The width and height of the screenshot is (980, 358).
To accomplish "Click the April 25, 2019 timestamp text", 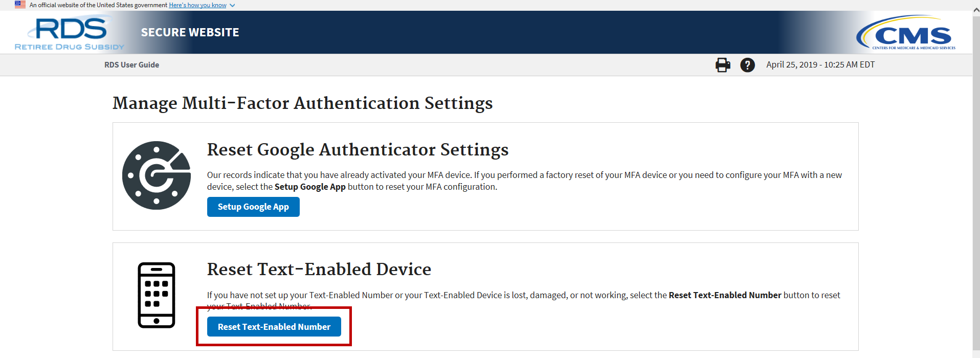I will pos(820,65).
